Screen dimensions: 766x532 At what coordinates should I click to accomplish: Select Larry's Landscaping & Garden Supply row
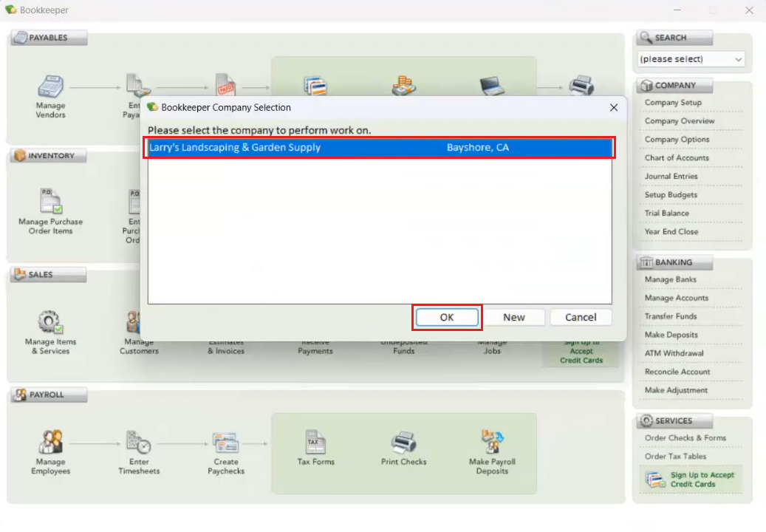(x=380, y=148)
